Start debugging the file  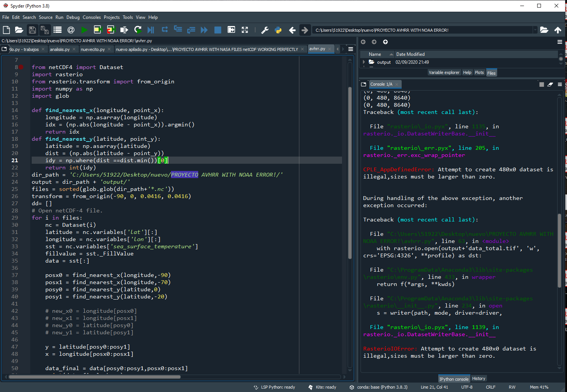151,30
